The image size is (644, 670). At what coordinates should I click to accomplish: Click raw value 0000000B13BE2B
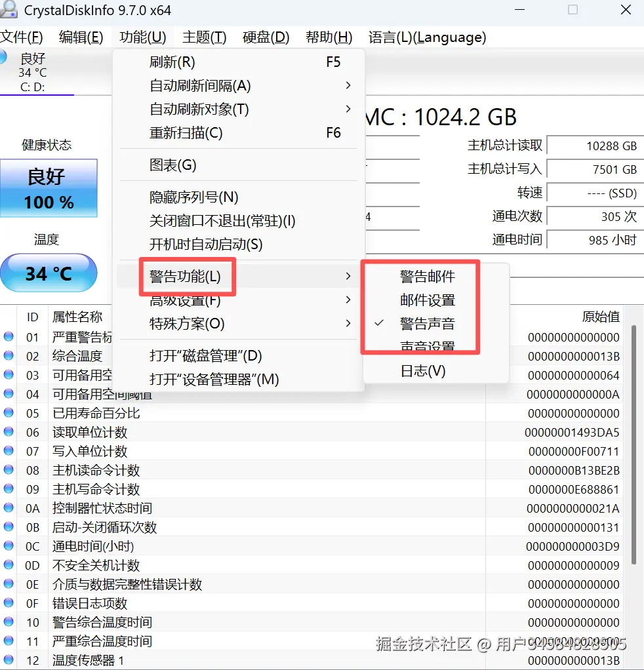573,471
